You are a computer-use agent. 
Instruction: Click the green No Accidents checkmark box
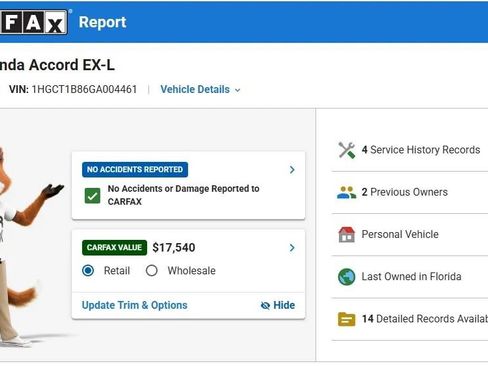click(x=92, y=196)
